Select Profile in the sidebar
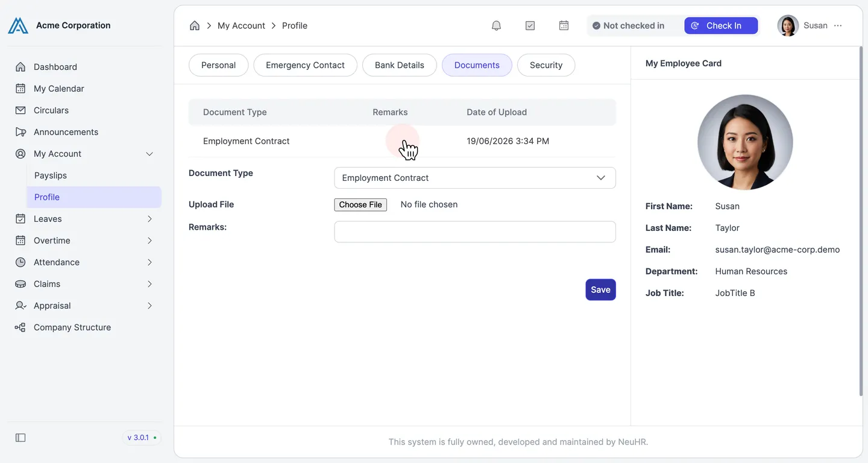This screenshot has width=868, height=463. coord(93,197)
